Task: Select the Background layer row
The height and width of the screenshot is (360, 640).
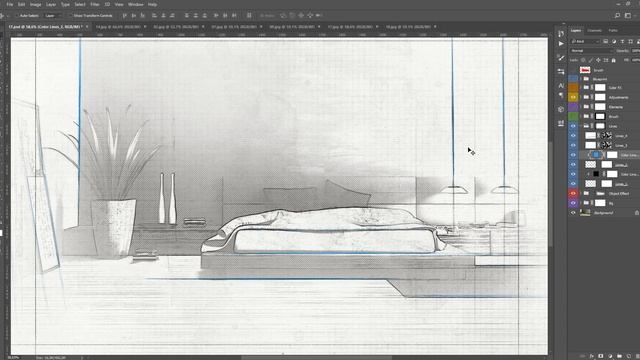Action: [609, 213]
